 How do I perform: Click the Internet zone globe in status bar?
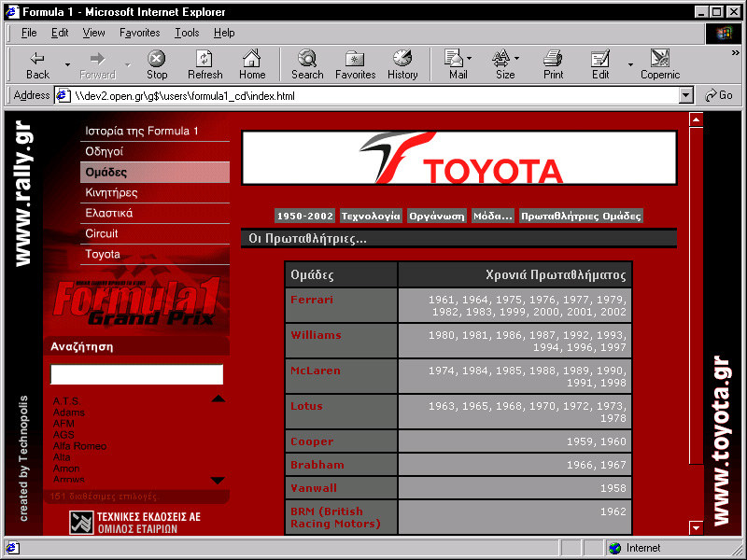[615, 548]
